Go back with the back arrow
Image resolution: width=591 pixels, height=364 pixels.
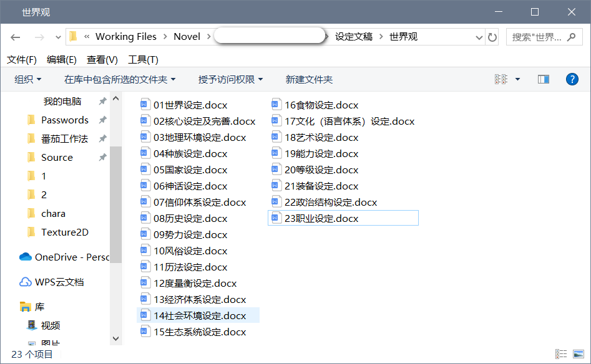[16, 37]
